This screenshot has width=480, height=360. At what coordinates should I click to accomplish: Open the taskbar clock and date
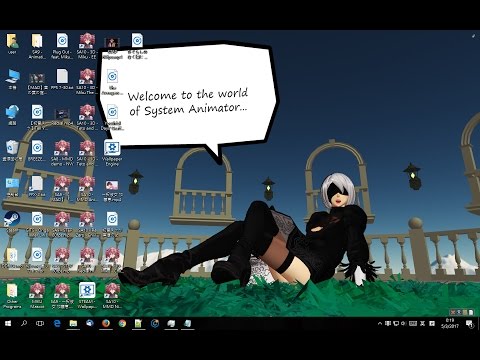point(450,323)
